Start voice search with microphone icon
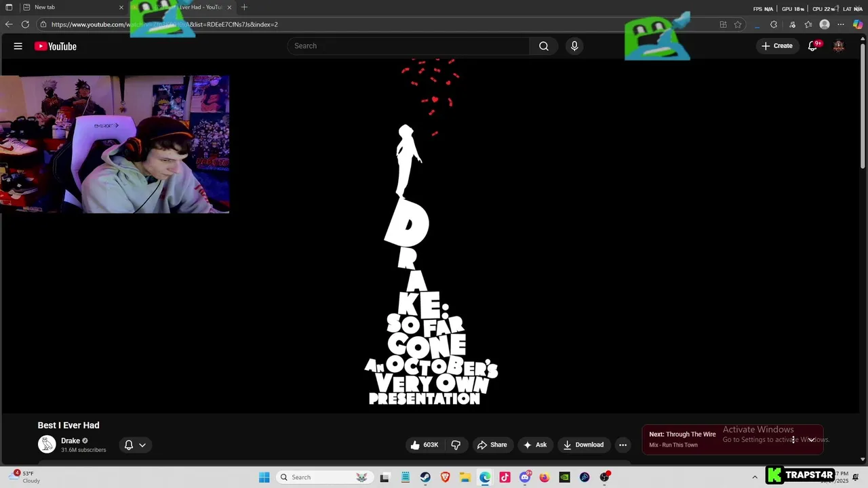This screenshot has height=488, width=868. pyautogui.click(x=574, y=46)
